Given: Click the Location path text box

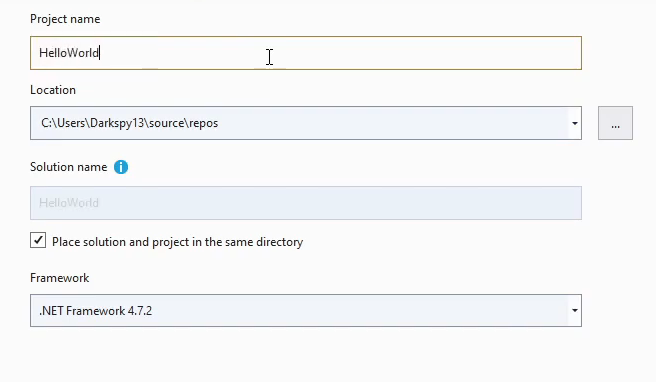Looking at the screenshot, I should tap(299, 123).
